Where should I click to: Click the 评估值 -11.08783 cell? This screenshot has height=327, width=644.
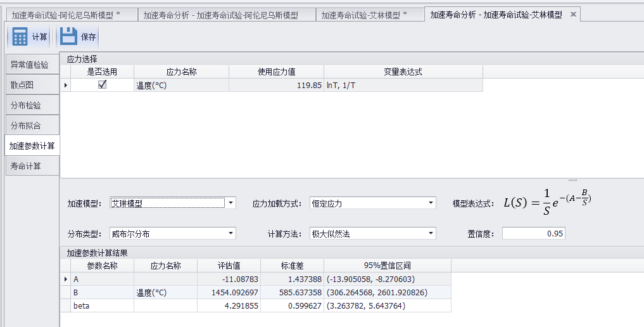[x=229, y=279]
